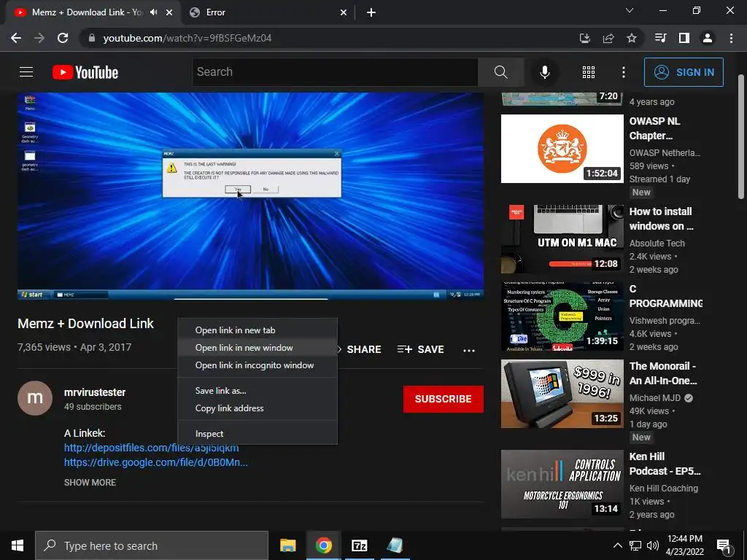The width and height of the screenshot is (747, 560).
Task: Choose Open link in new tab
Action: click(x=258, y=330)
